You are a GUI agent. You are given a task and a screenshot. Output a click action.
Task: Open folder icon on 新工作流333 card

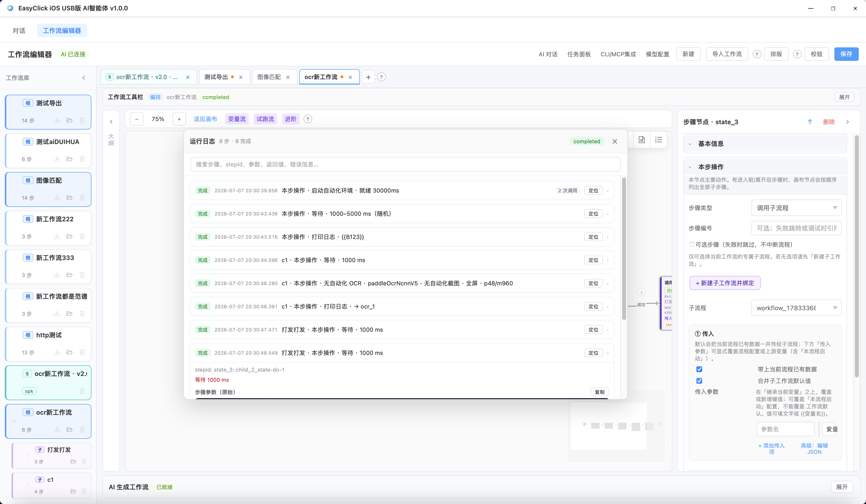point(69,275)
